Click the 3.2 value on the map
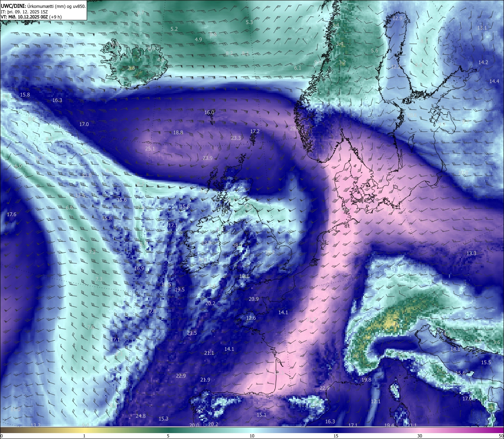The width and height of the screenshot is (504, 439). click(342, 63)
